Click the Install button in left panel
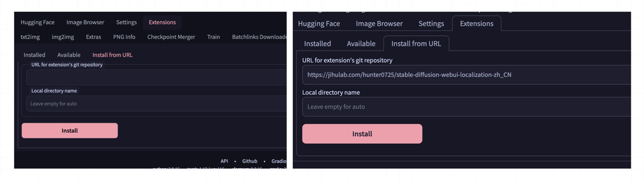This screenshot has width=644, height=182. click(x=70, y=131)
